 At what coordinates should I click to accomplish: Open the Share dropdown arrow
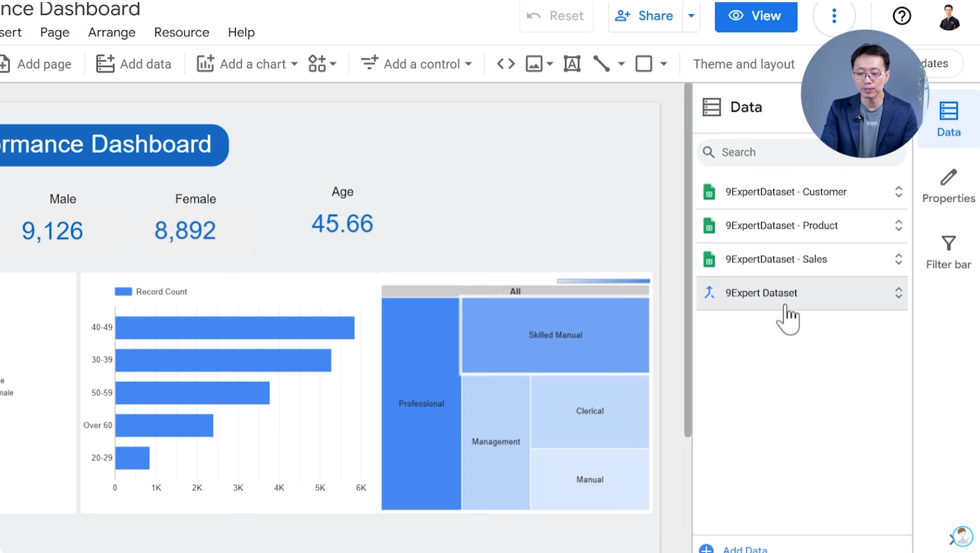point(691,16)
